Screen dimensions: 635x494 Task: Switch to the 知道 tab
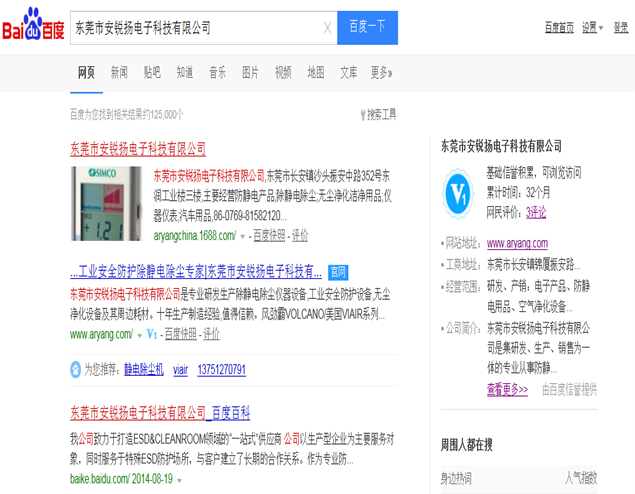point(185,73)
